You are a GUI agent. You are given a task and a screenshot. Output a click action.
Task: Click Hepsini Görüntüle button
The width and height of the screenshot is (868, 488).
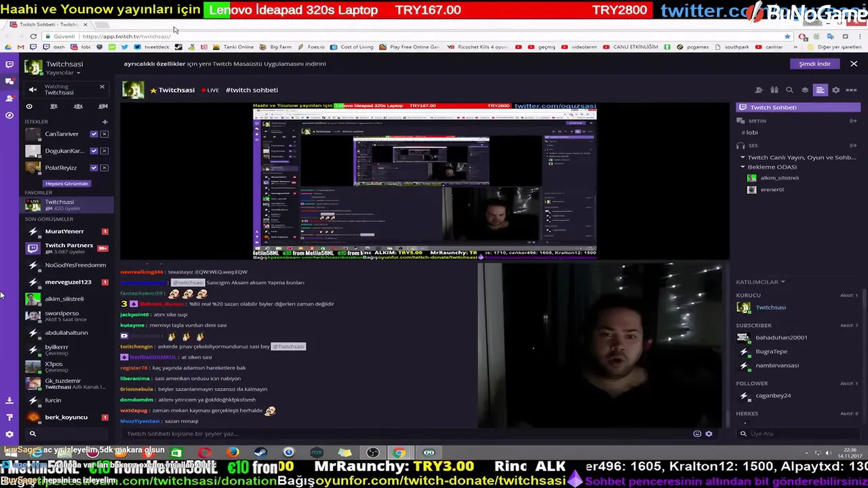point(66,184)
